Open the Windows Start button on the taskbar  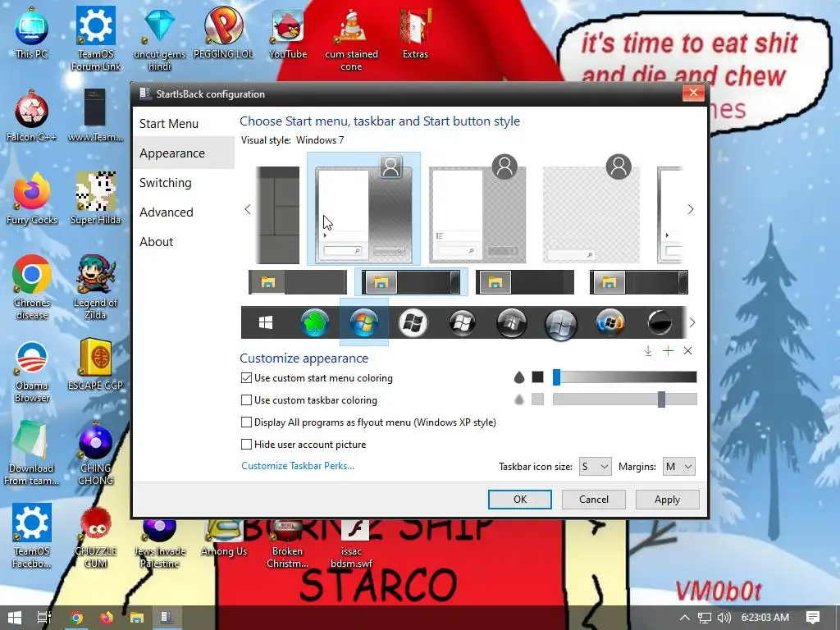15,618
